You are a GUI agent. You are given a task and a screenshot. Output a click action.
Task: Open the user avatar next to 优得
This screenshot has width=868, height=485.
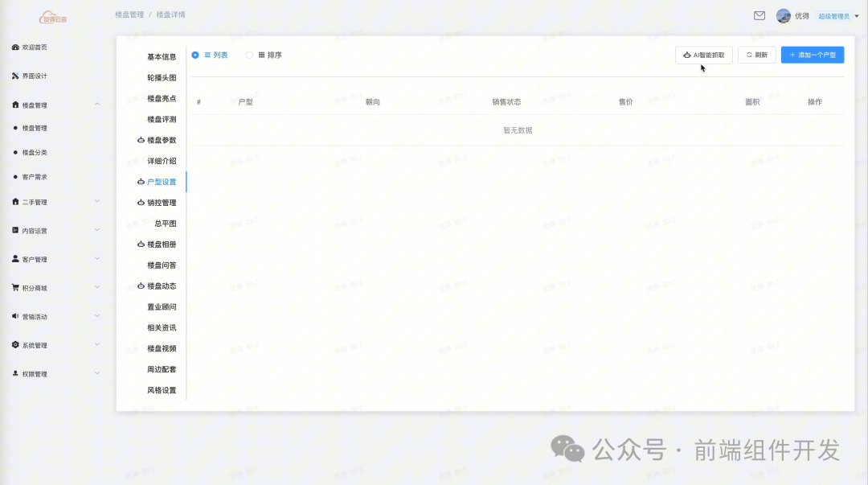784,16
